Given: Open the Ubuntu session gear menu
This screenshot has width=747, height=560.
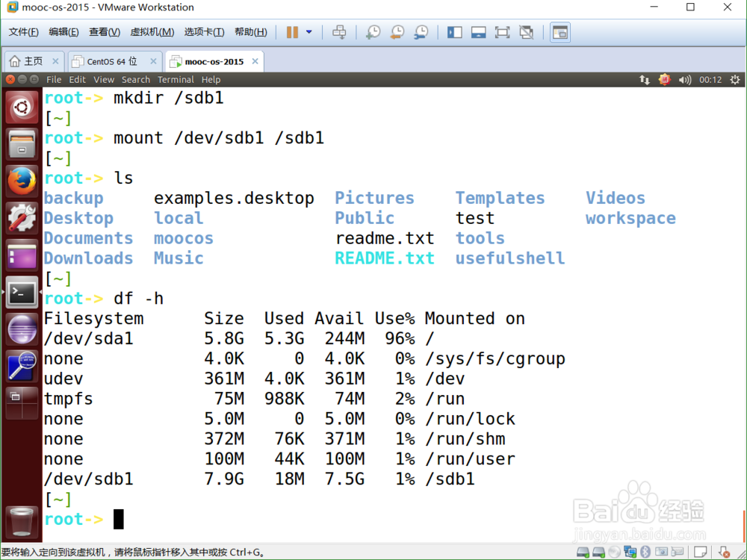Looking at the screenshot, I should [735, 80].
